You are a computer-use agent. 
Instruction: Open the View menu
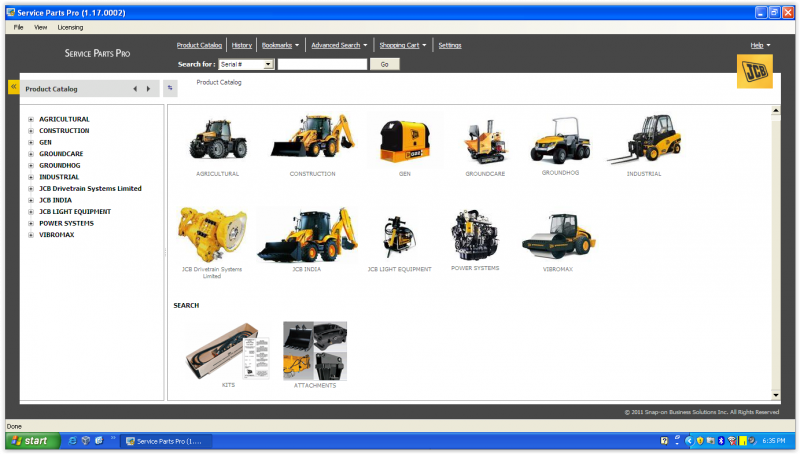(40, 28)
